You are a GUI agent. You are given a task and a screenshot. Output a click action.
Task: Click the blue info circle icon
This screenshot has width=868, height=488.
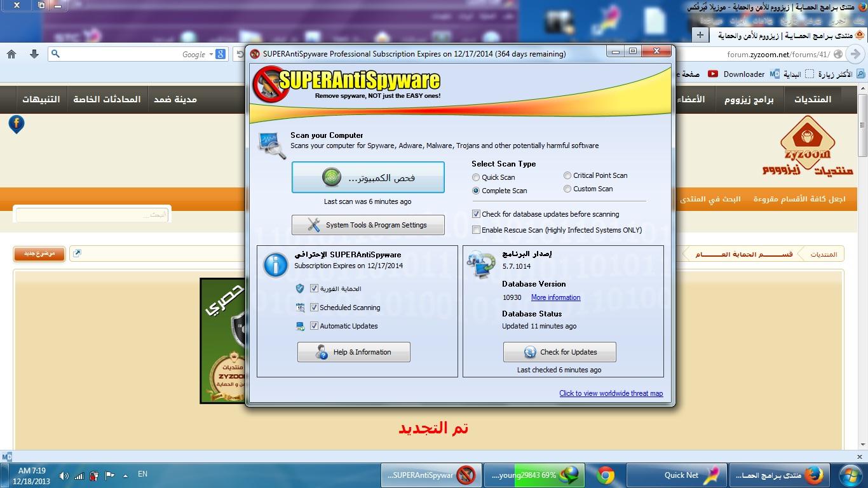(276, 265)
